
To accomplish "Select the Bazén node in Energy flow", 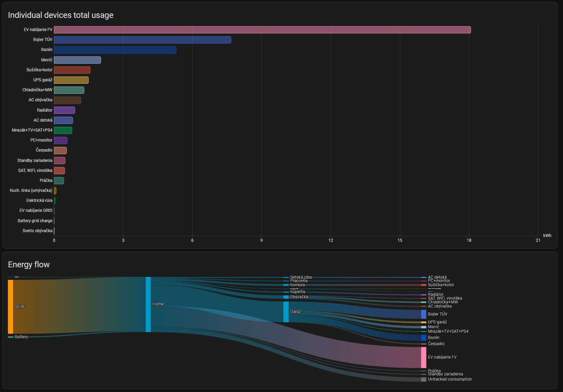I will (423, 338).
